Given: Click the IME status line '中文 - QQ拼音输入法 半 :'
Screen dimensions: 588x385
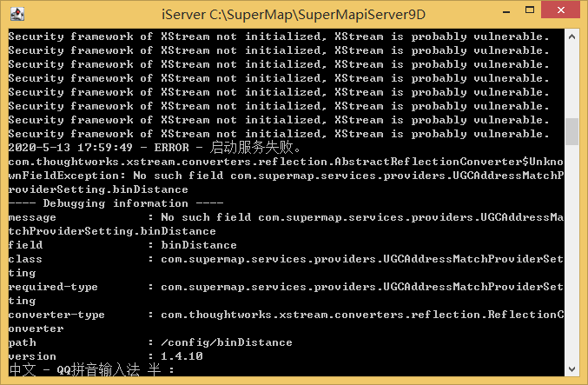Looking at the screenshot, I should (x=91, y=370).
